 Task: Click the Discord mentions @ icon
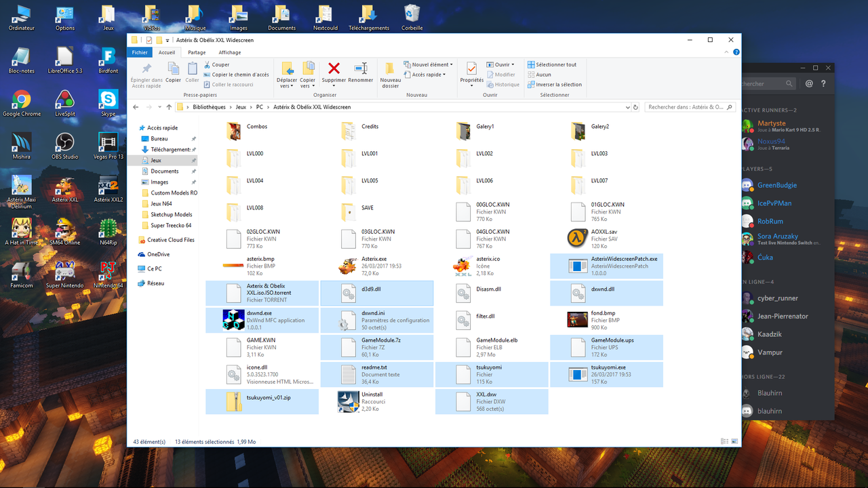click(809, 84)
